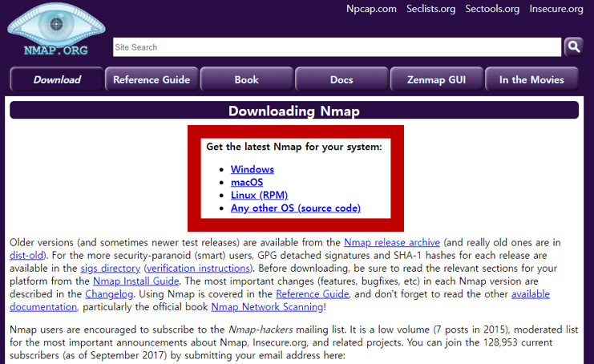Click the italic Nmap-hackers mailing list text
Image resolution: width=594 pixels, height=364 pixels.
coord(261,330)
